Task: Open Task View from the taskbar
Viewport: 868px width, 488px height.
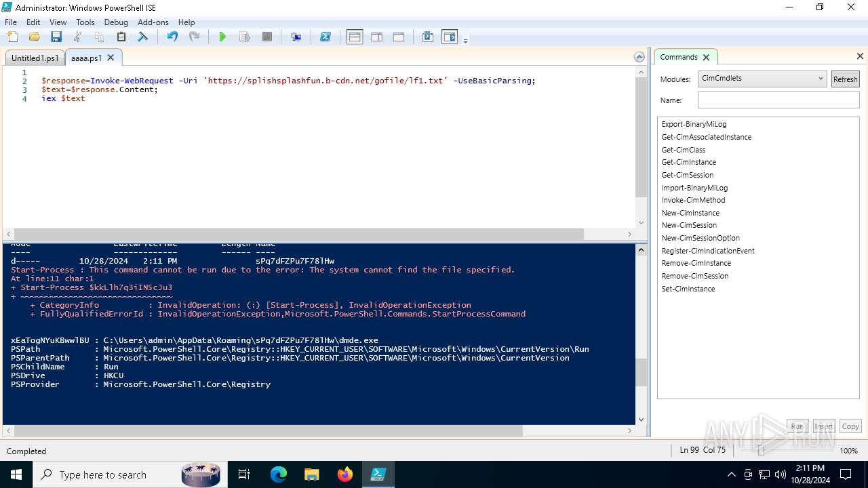Action: [x=244, y=474]
